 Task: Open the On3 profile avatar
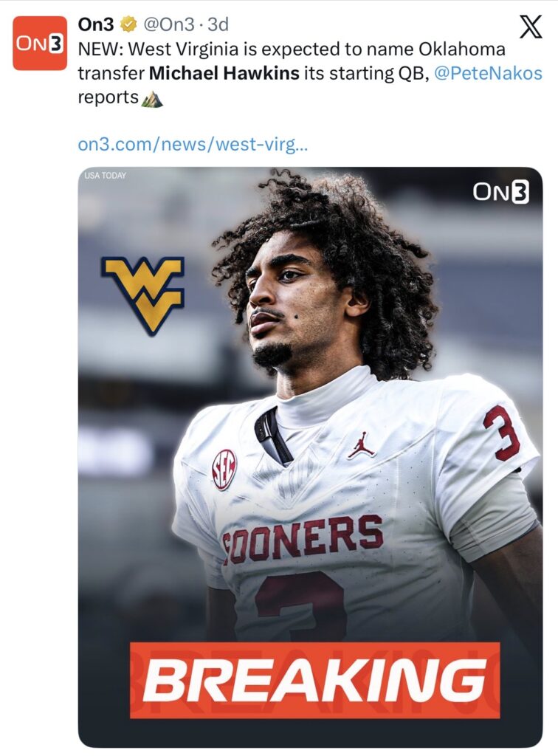click(40, 44)
